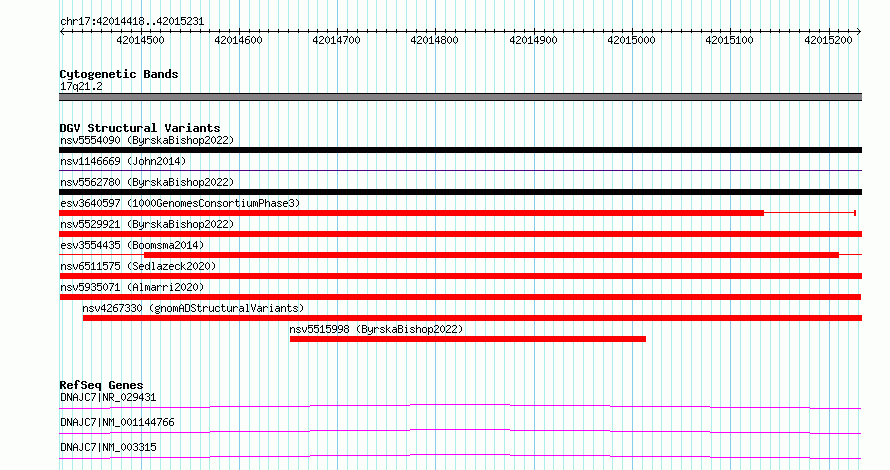Click ruler position label 42015000

(x=631, y=40)
